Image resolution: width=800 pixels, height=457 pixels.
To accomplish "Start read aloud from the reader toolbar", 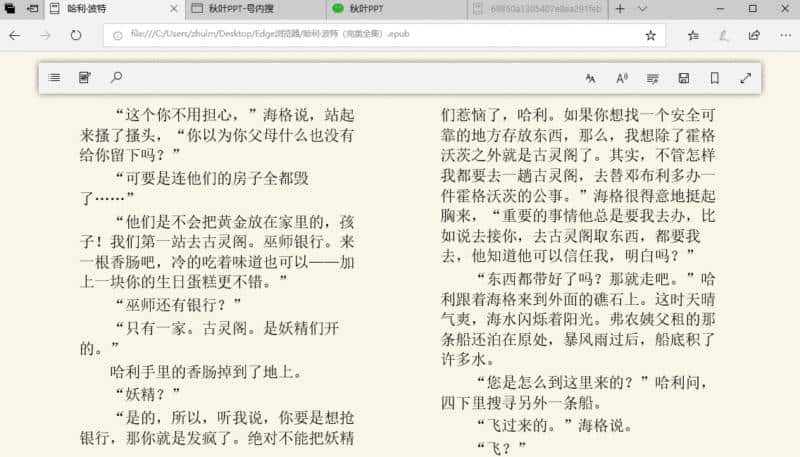I will (622, 79).
